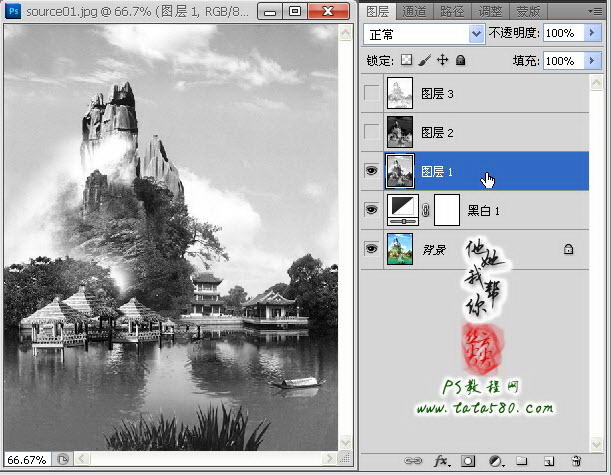This screenshot has width=611, height=475.
Task: Click the canvas horizontal scrollbar left arrow
Action: point(82,459)
